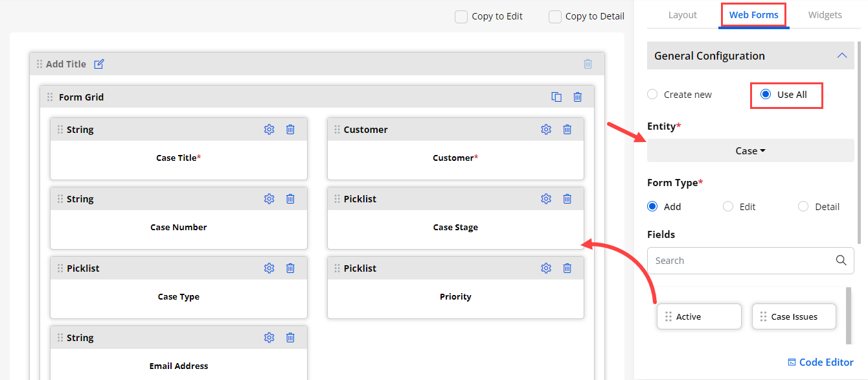The height and width of the screenshot is (380, 868).
Task: Remove the Priority picklist field
Action: pos(567,268)
